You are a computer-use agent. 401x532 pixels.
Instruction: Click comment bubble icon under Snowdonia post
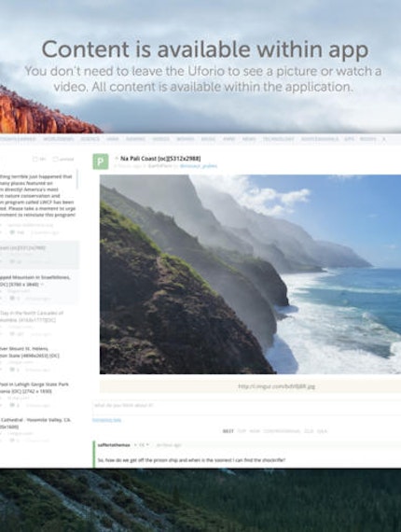tap(12, 299)
